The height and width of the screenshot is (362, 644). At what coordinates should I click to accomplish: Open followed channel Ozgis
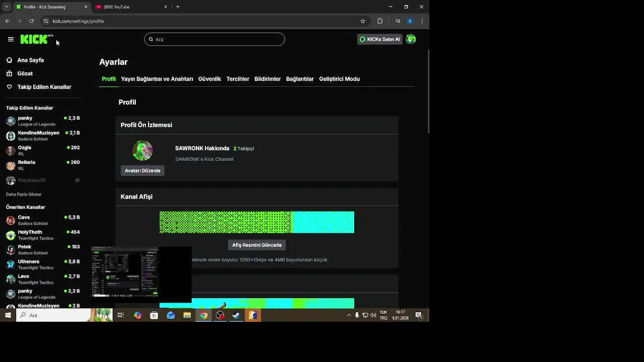point(43,150)
